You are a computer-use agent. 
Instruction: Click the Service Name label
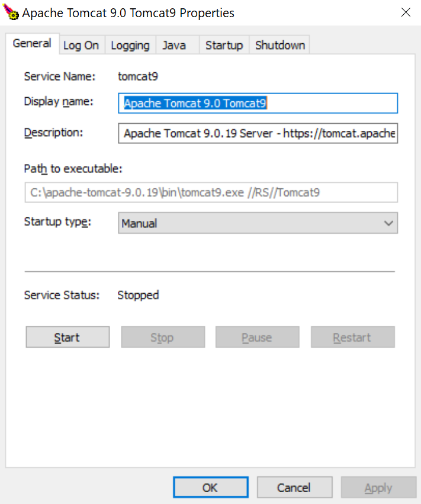[x=60, y=76]
